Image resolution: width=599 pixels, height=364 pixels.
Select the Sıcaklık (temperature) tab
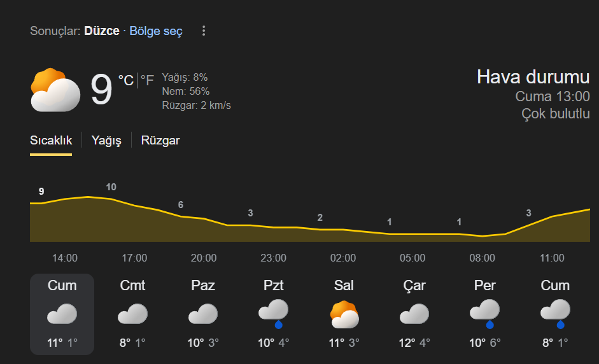pyautogui.click(x=51, y=141)
